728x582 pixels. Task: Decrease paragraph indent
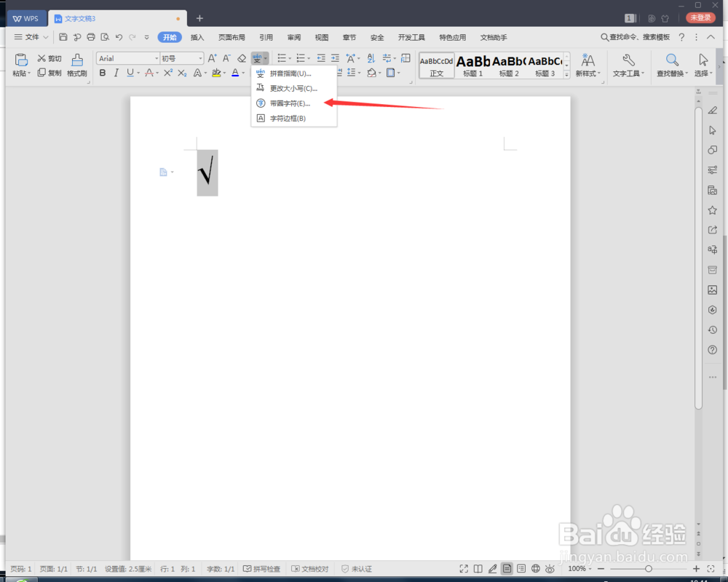click(321, 58)
